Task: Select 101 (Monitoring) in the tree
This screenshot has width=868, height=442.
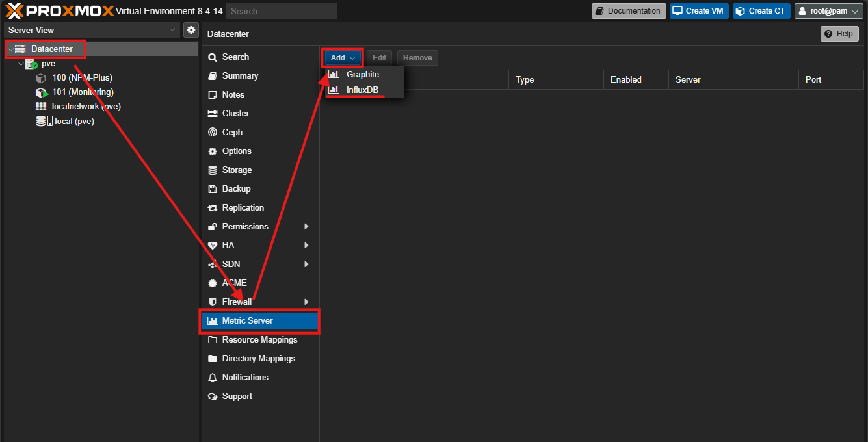Action: tap(83, 92)
